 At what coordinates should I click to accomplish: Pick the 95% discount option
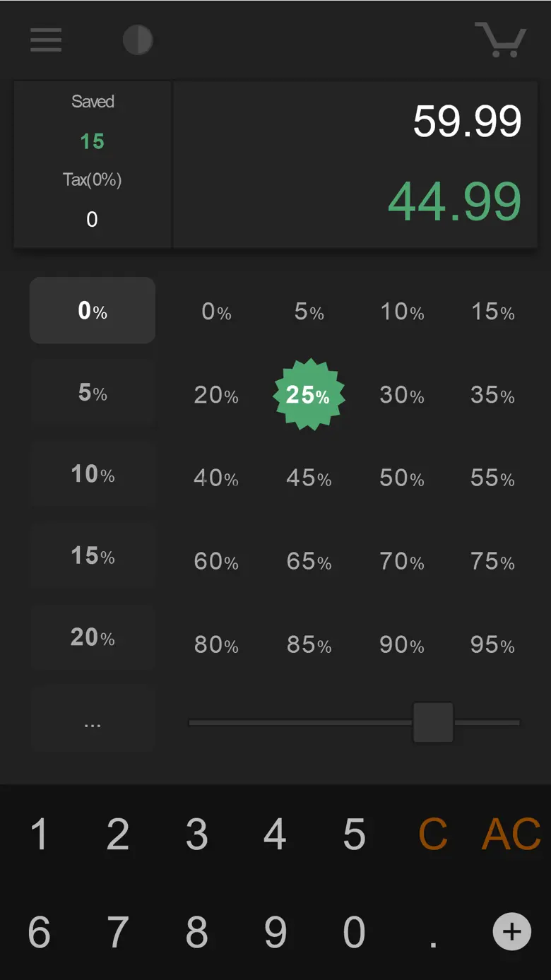(x=492, y=644)
